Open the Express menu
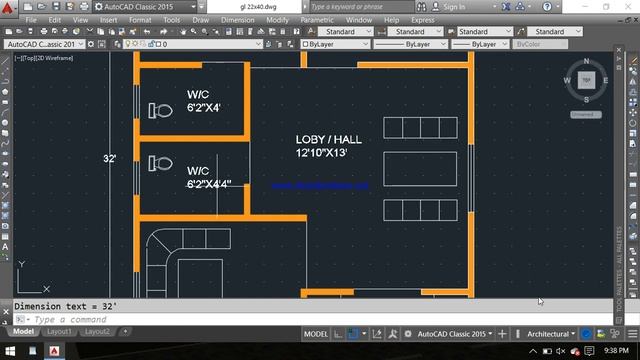Screen dimensions: 640x360 coord(423,20)
